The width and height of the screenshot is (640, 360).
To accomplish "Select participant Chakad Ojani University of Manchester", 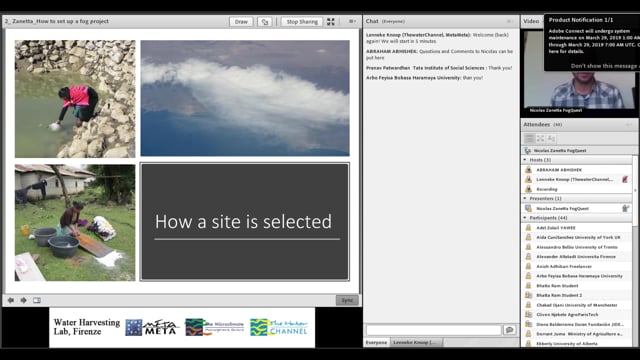I will pyautogui.click(x=577, y=305).
